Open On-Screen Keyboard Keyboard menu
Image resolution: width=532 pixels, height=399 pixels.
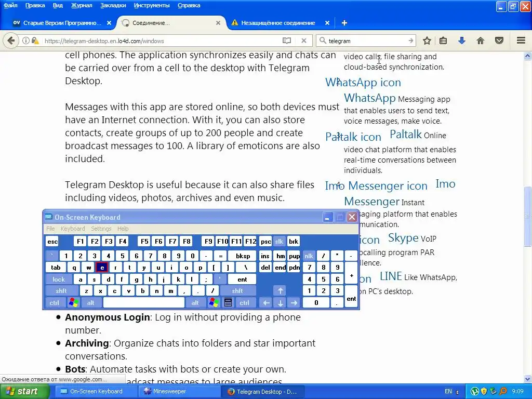click(x=73, y=229)
